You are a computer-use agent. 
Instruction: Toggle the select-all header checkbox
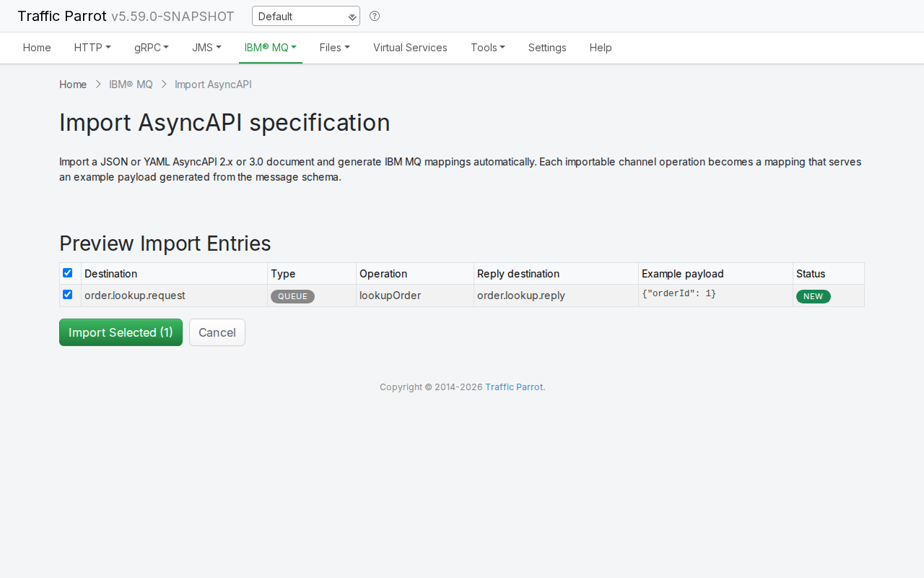coord(68,273)
